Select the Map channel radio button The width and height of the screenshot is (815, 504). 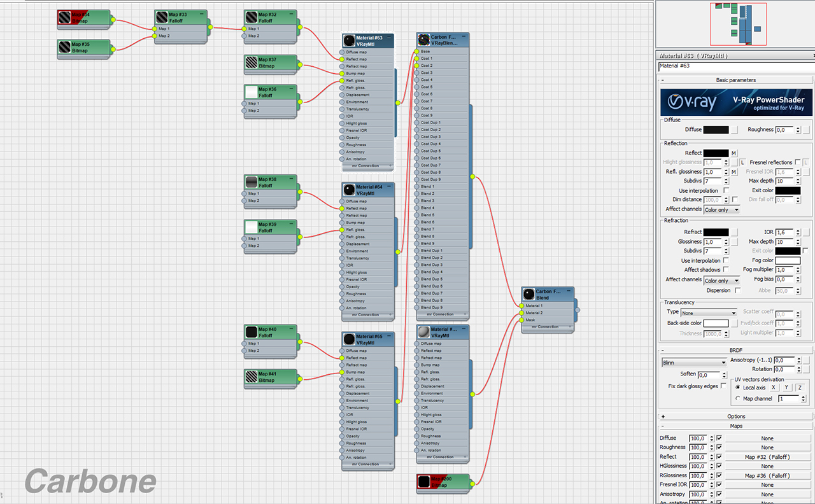(738, 399)
